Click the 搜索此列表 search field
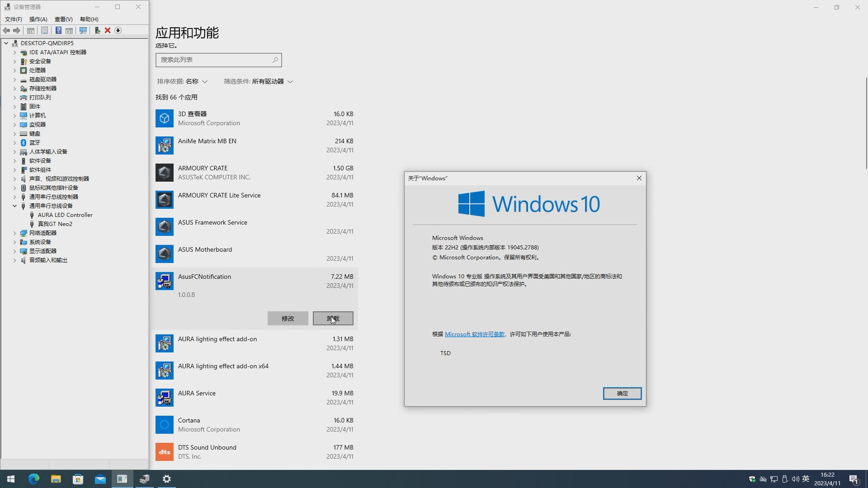 (219, 60)
